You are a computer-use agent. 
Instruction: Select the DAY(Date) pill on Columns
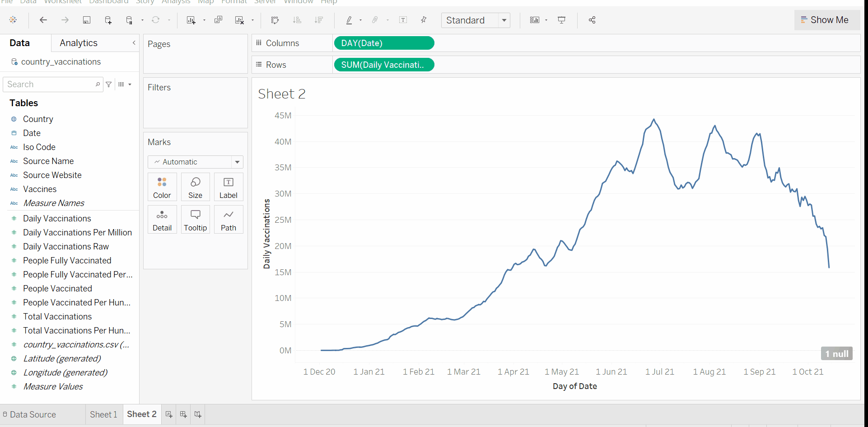point(384,43)
